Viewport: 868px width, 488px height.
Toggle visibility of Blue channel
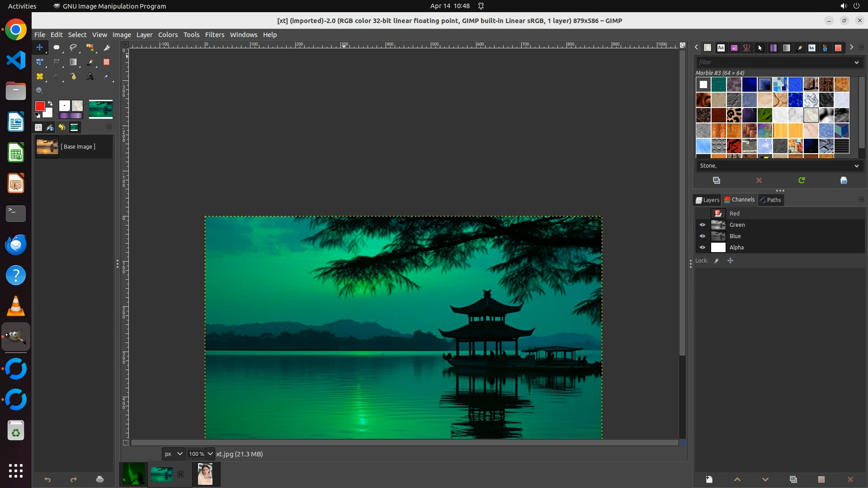point(703,236)
